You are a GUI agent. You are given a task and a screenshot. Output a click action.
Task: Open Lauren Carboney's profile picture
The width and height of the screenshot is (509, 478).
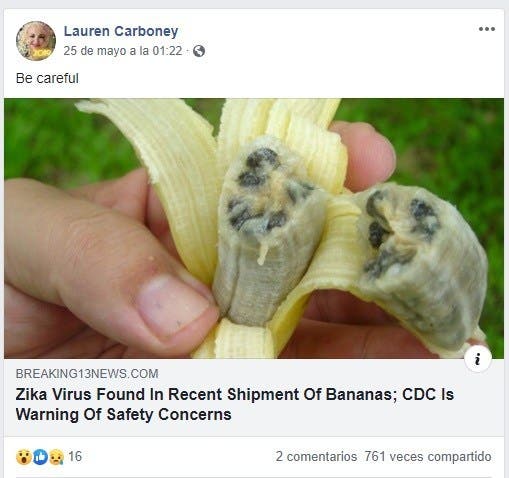(x=36, y=41)
